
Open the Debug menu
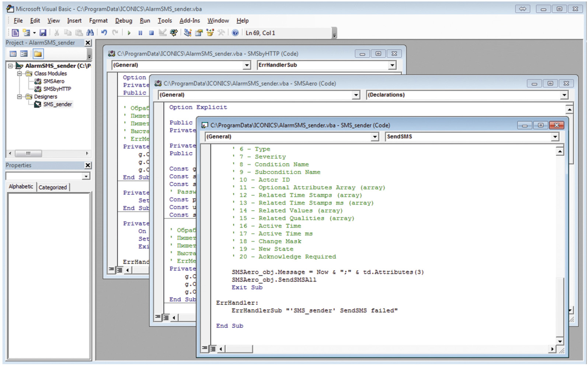[123, 21]
